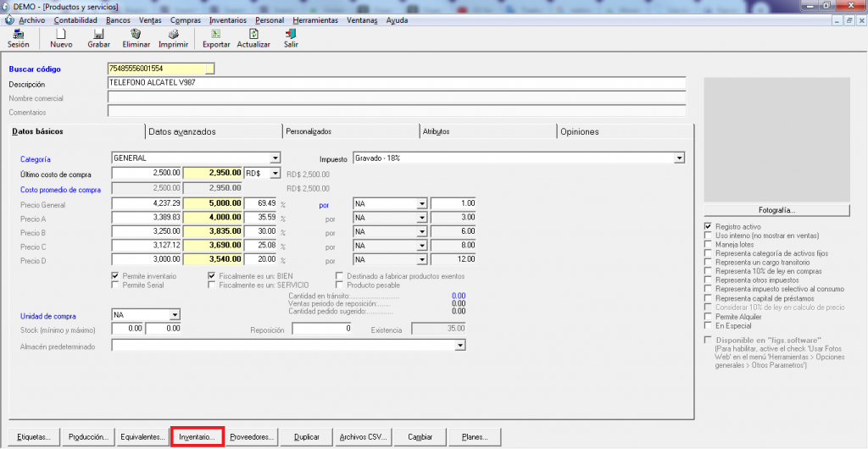Enable the Maneja lotes checkbox
This screenshot has height=449, width=868.
[x=709, y=245]
